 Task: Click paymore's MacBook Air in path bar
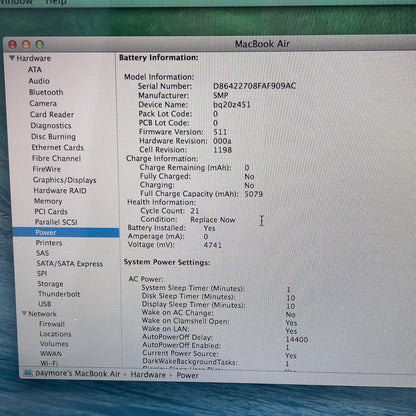(78, 374)
